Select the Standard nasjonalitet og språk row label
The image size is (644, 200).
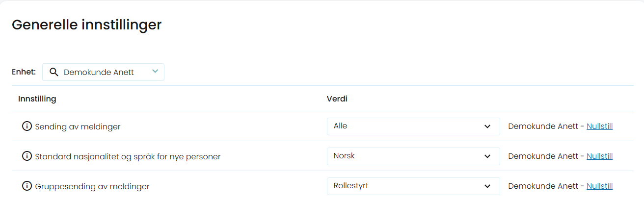(x=128, y=156)
